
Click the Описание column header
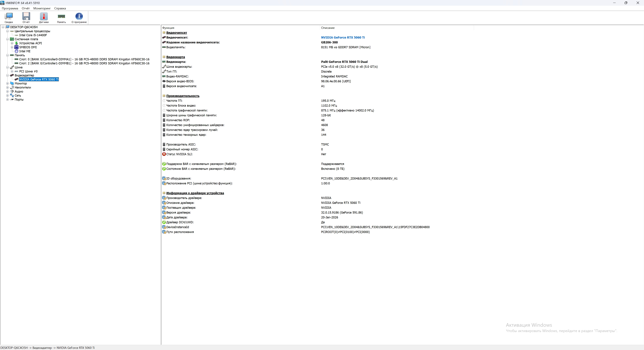pyautogui.click(x=328, y=28)
